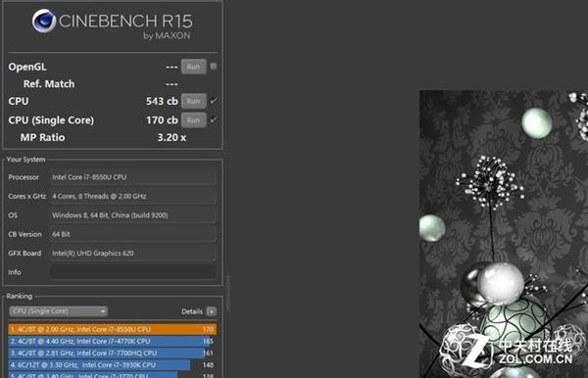The height and width of the screenshot is (378, 588).
Task: Run the CPU (Single Core) benchmark
Action: click(193, 120)
